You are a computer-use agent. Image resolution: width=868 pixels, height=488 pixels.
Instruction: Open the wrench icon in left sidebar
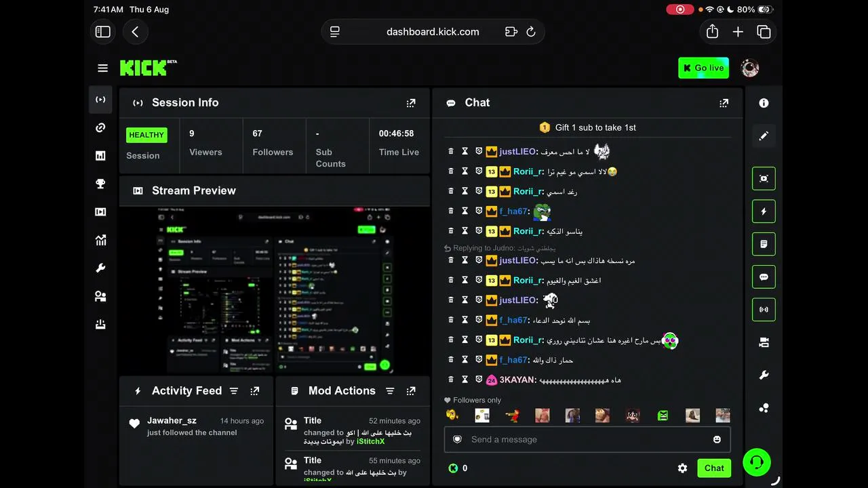coord(101,268)
